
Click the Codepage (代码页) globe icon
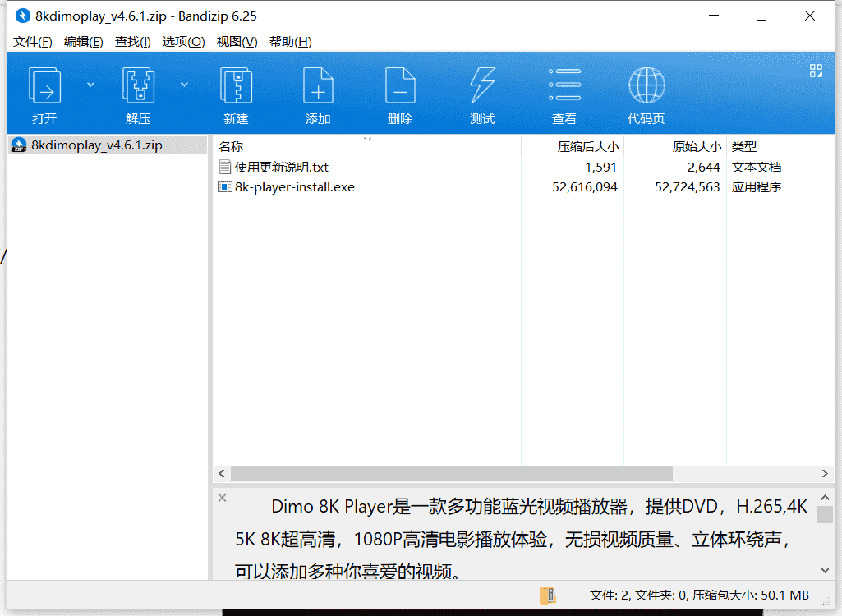pos(646,85)
